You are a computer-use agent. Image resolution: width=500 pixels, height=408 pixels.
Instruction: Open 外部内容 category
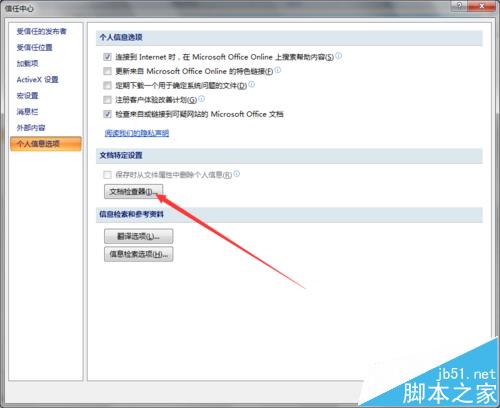tap(31, 127)
